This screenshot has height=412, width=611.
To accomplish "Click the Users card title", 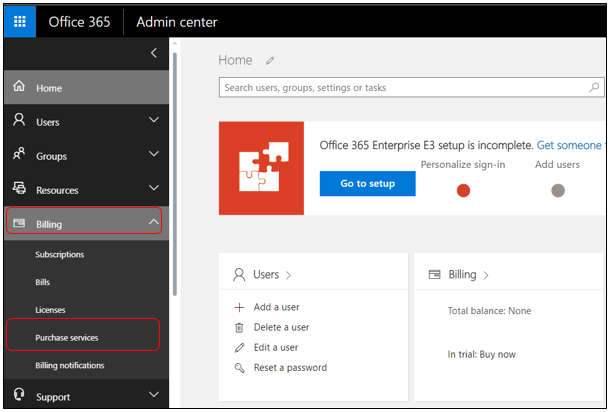I will pos(266,274).
